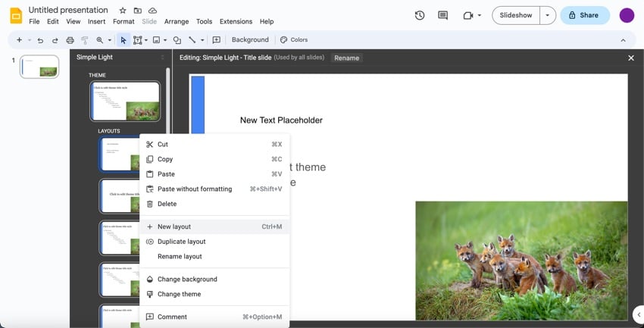Open the Arrange menu
The width and height of the screenshot is (644, 328).
[176, 21]
